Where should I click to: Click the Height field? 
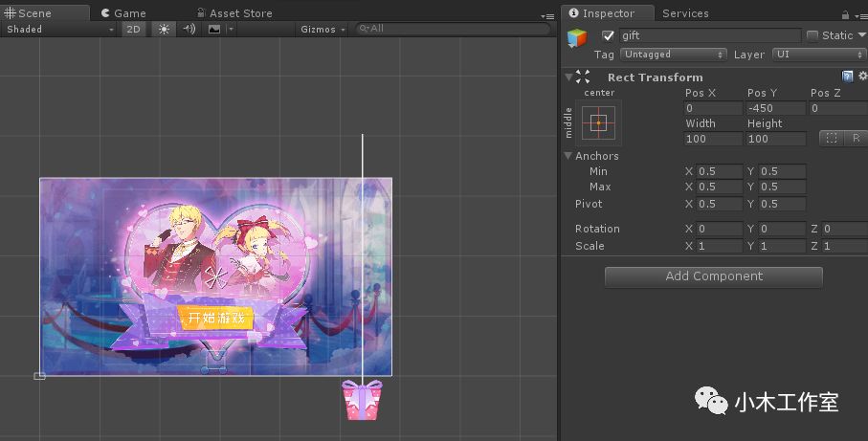click(775, 139)
